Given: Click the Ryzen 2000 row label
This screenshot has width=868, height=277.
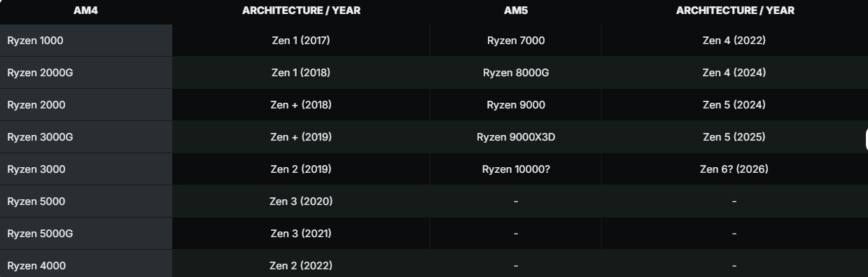Looking at the screenshot, I should pos(86,105).
